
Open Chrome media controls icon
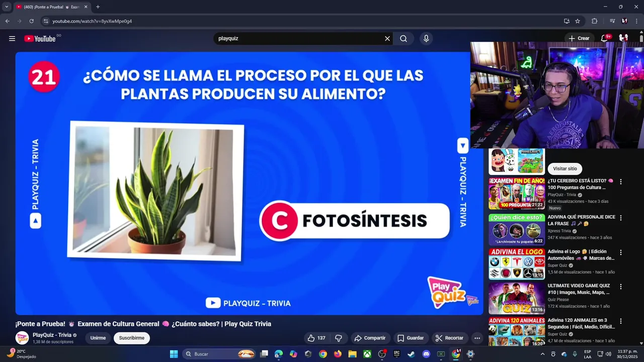tap(612, 21)
